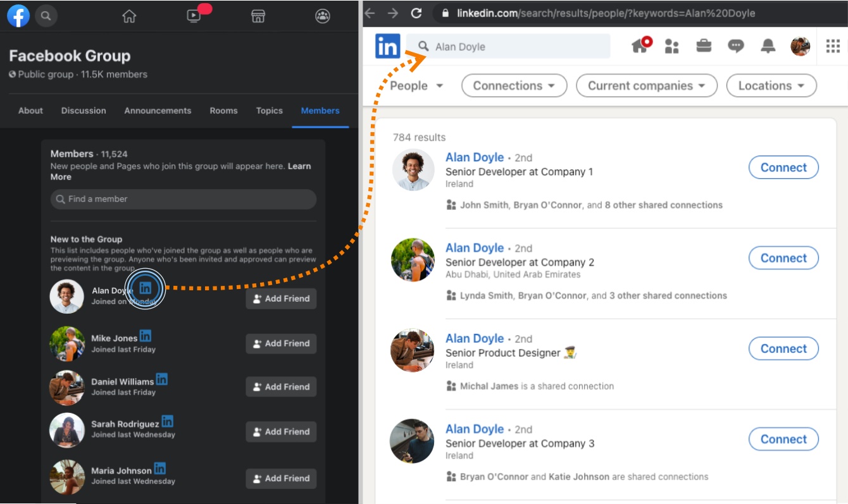Open LinkedIn Jobs briefcase icon
Image resolution: width=848 pixels, height=504 pixels.
click(x=704, y=46)
